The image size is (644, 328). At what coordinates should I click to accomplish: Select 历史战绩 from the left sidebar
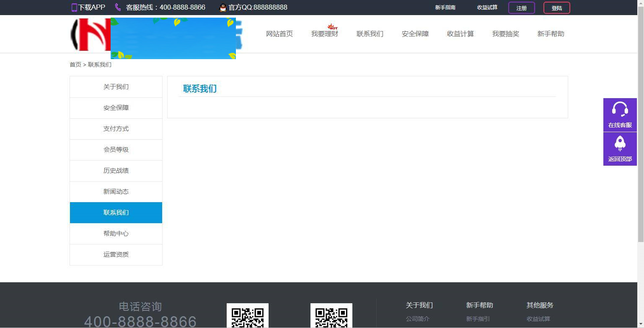[x=116, y=171]
